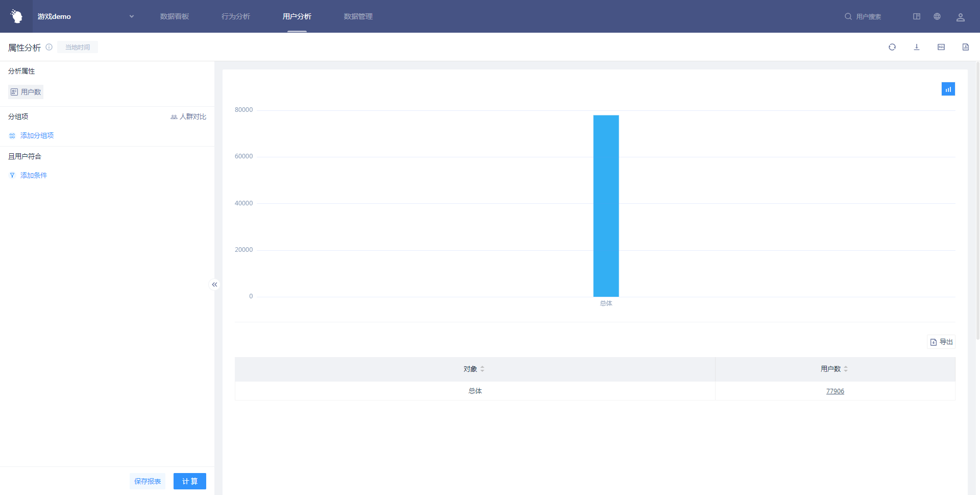Click the 计算 button
The image size is (980, 495).
189,481
